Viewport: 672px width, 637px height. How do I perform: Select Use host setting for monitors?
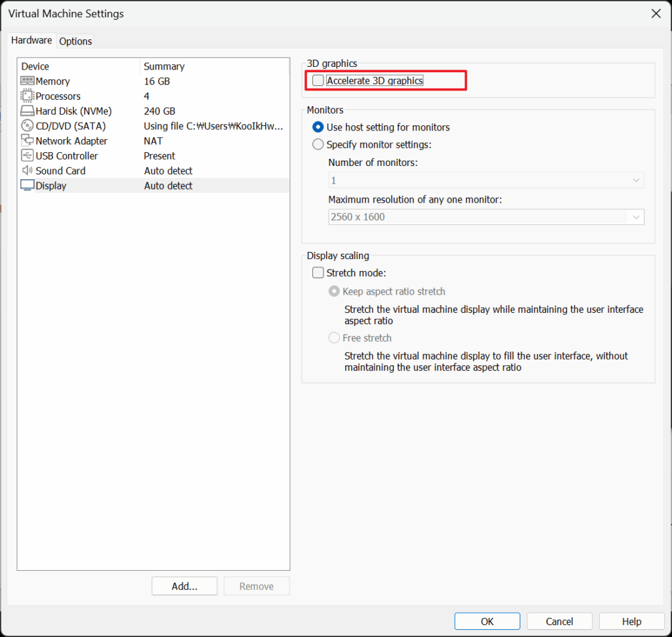(318, 127)
